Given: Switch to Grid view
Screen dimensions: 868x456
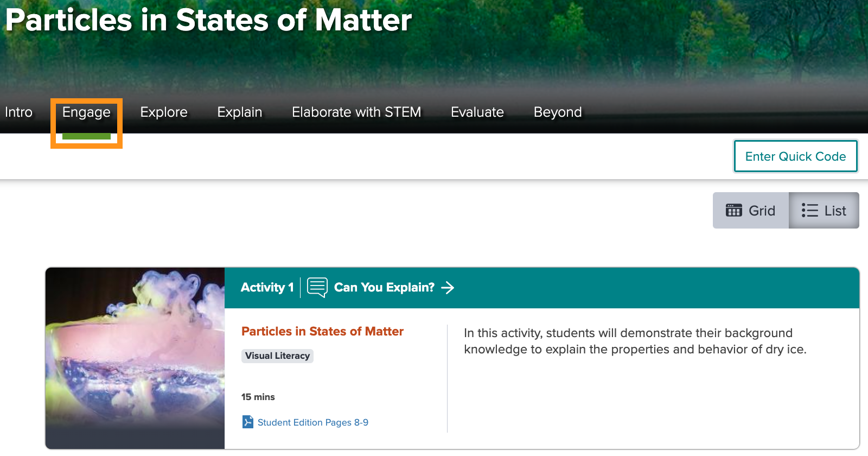Looking at the screenshot, I should click(x=751, y=210).
